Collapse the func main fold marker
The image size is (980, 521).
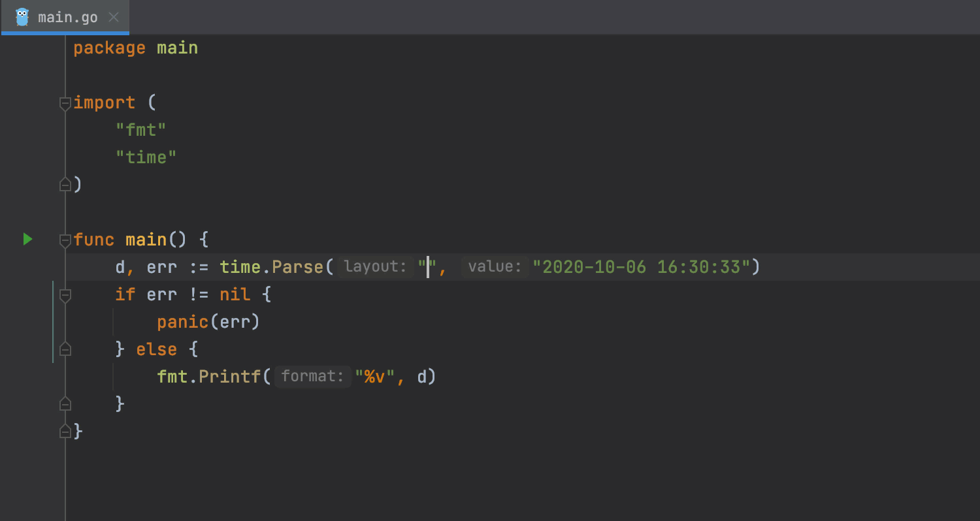point(65,240)
